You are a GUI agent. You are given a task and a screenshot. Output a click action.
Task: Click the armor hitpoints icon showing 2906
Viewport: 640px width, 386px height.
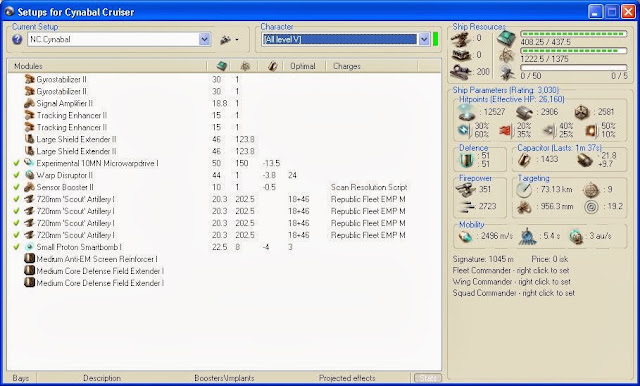[x=524, y=112]
